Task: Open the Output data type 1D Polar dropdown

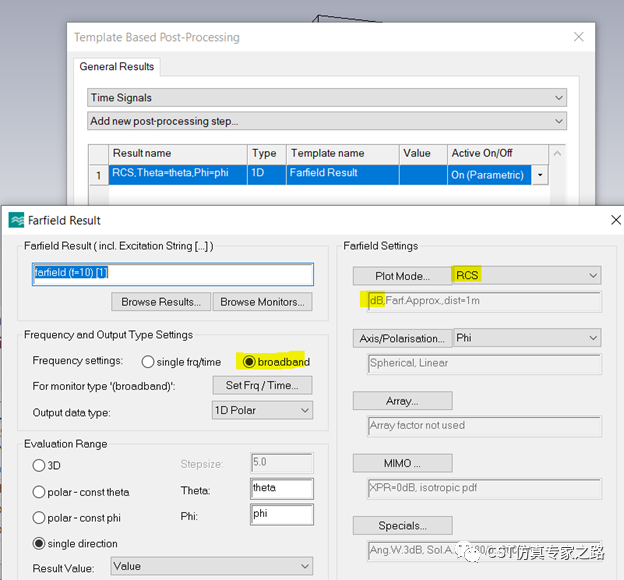Action: click(x=262, y=410)
